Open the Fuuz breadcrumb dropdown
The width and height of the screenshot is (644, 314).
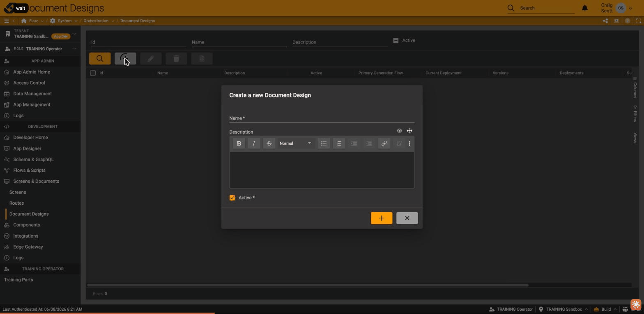[x=42, y=21]
